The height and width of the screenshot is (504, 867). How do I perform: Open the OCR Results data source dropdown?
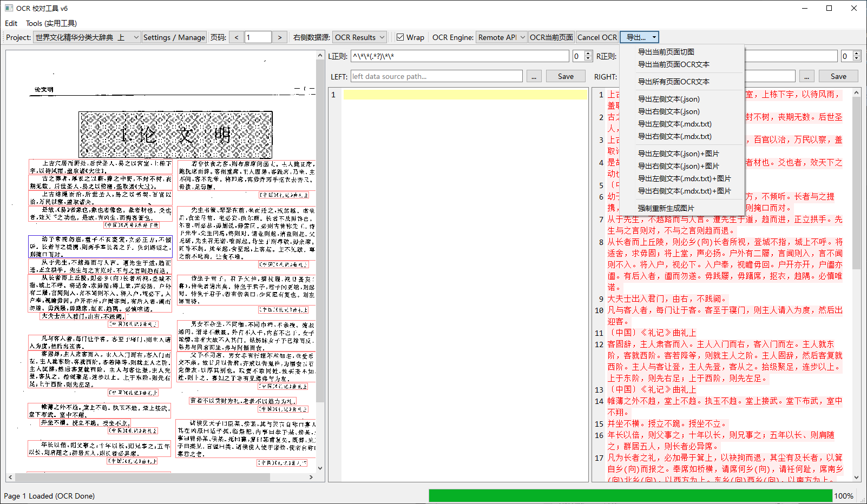point(359,37)
